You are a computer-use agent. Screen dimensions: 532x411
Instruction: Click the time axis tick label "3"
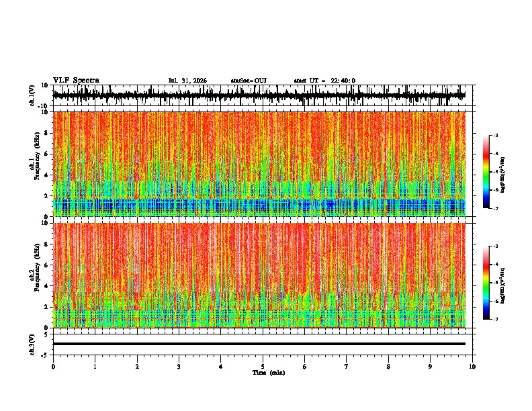[x=179, y=367]
